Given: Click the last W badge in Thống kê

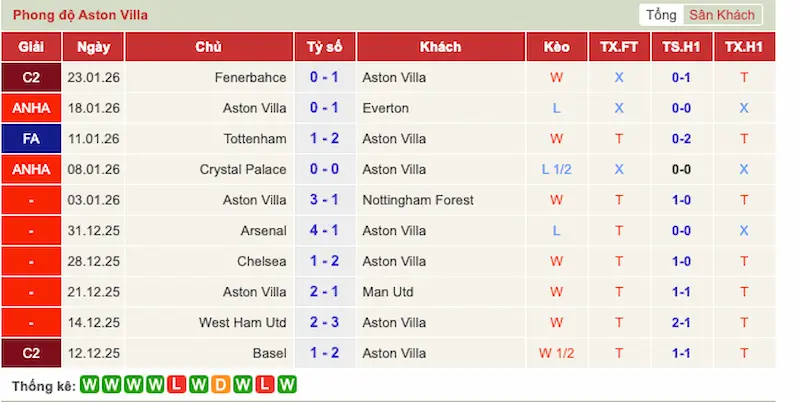Looking at the screenshot, I should (x=288, y=385).
